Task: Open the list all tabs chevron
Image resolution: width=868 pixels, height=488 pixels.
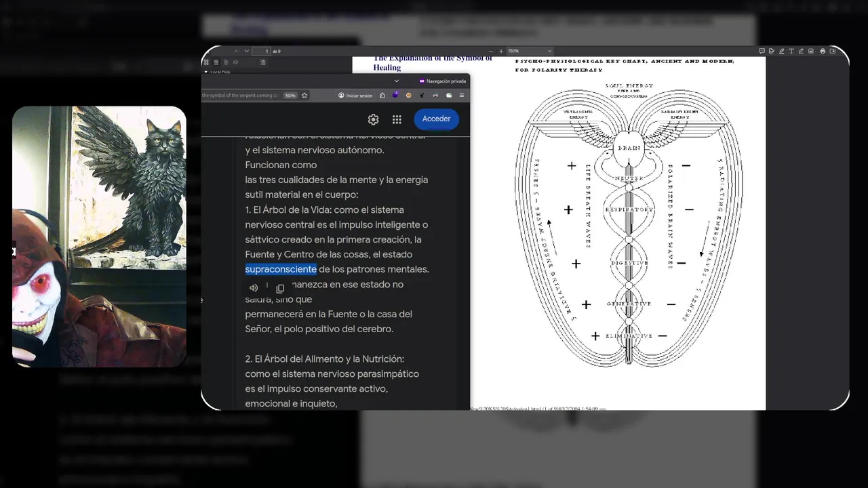Action: tap(397, 81)
